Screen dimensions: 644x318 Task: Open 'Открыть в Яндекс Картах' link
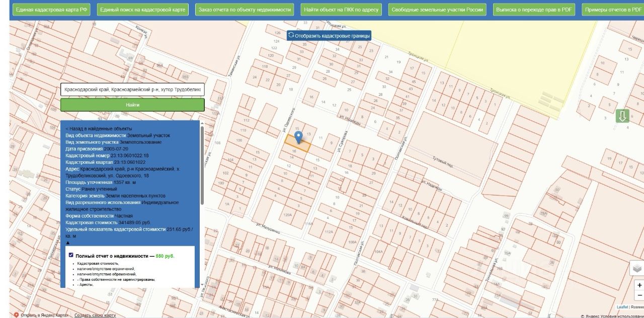coord(45,315)
